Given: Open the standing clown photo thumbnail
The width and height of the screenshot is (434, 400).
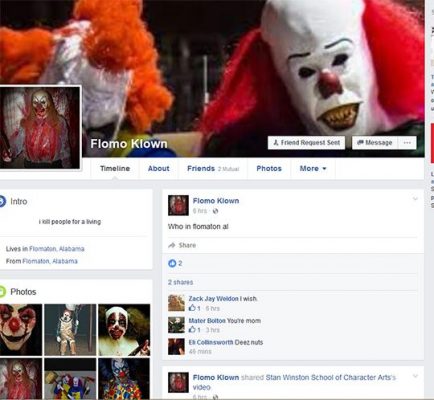Looking at the screenshot, I should pyautogui.click(x=70, y=330).
